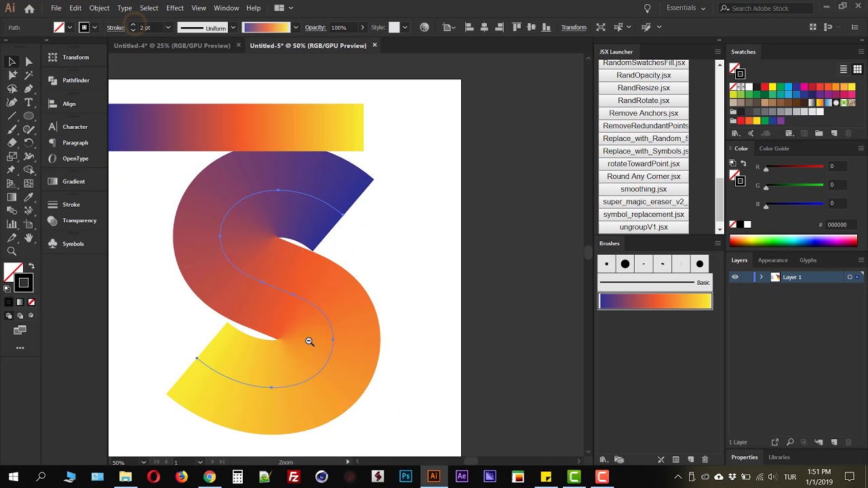Open the stroke weight dropdown

click(x=167, y=28)
